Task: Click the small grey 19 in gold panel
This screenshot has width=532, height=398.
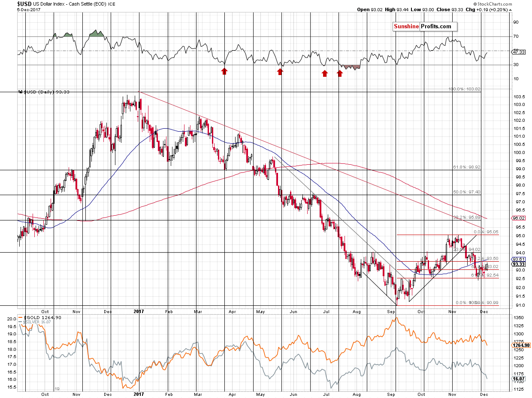Action: click(x=57, y=389)
